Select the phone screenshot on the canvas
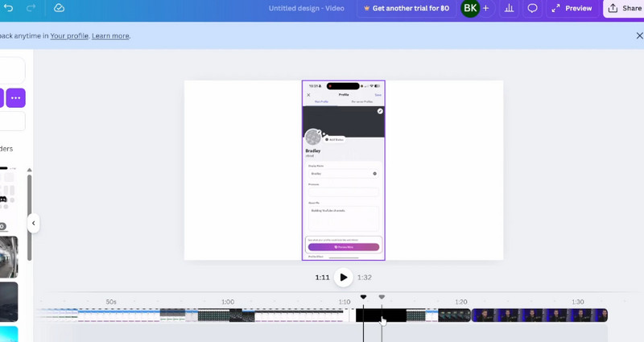644x342 pixels. pos(344,171)
